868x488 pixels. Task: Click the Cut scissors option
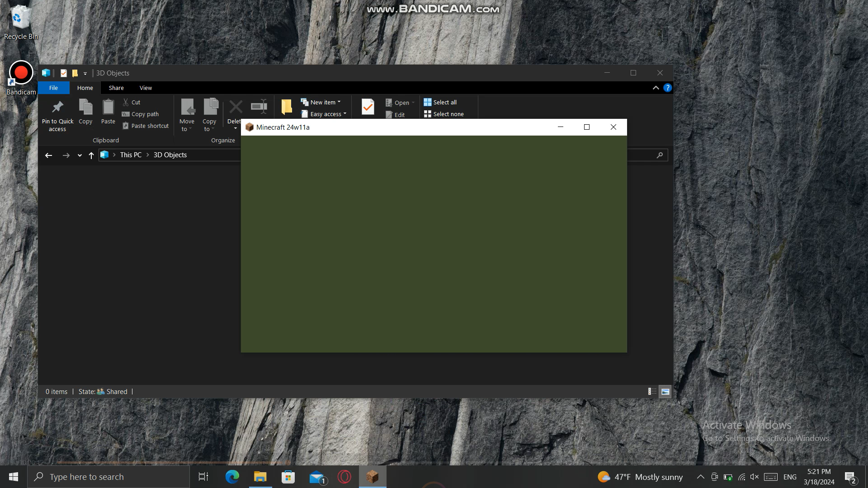coord(132,102)
